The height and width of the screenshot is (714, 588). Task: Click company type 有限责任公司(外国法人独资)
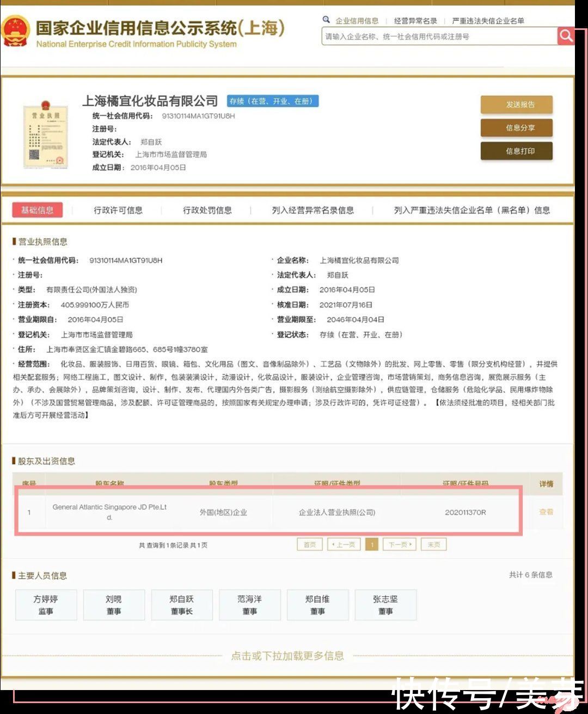click(x=91, y=290)
